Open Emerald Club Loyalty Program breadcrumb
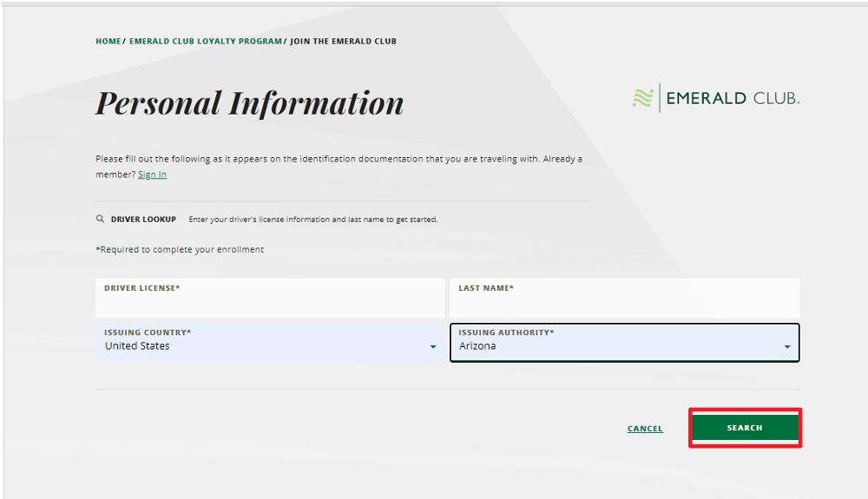The image size is (868, 499). coord(206,41)
